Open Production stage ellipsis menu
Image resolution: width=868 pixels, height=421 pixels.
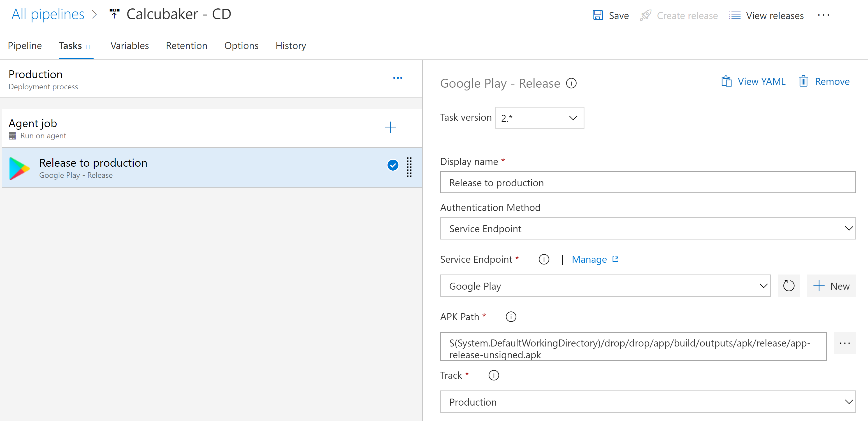click(x=398, y=78)
